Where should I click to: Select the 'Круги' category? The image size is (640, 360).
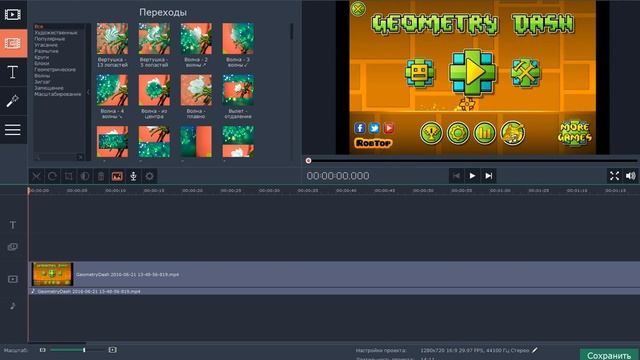[42, 57]
